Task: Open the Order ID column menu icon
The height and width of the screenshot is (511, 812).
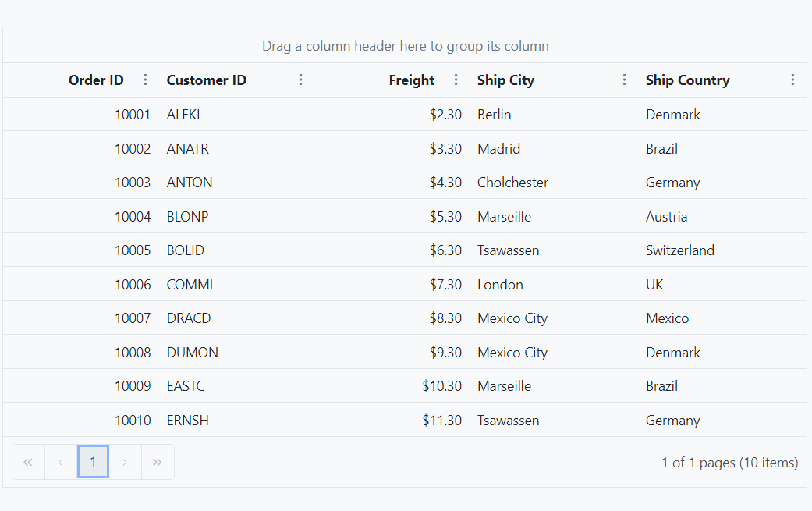Action: pyautogui.click(x=146, y=80)
